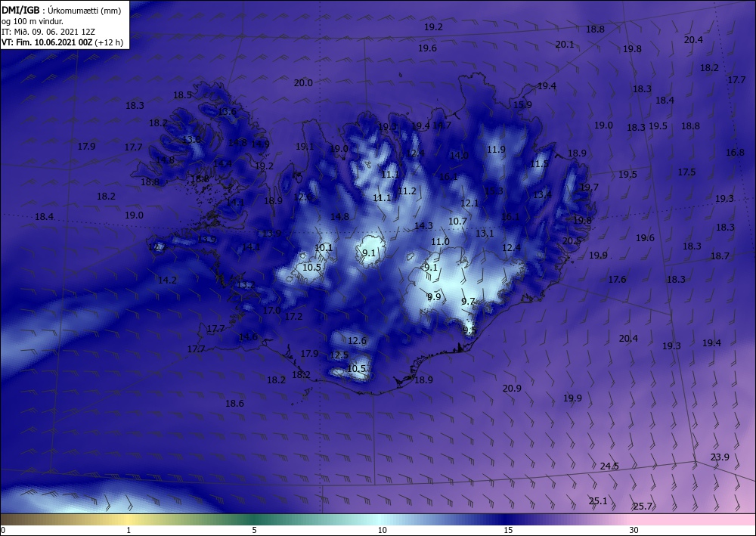
Task: Click the color scale label '0'
Action: point(3,530)
